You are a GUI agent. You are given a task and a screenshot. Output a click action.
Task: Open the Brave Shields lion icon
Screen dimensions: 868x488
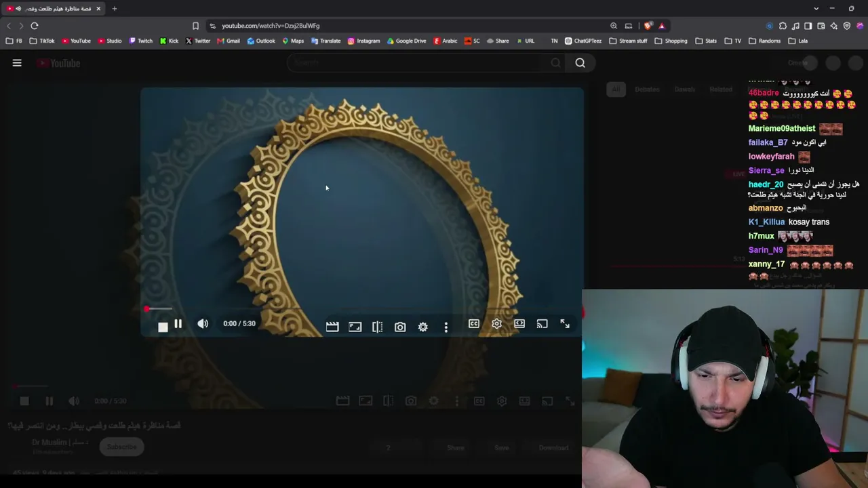tap(648, 26)
